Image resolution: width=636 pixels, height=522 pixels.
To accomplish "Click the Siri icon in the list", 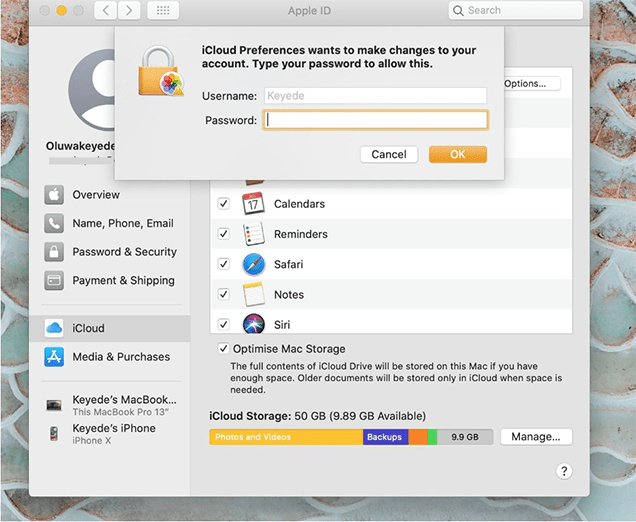I will (254, 324).
